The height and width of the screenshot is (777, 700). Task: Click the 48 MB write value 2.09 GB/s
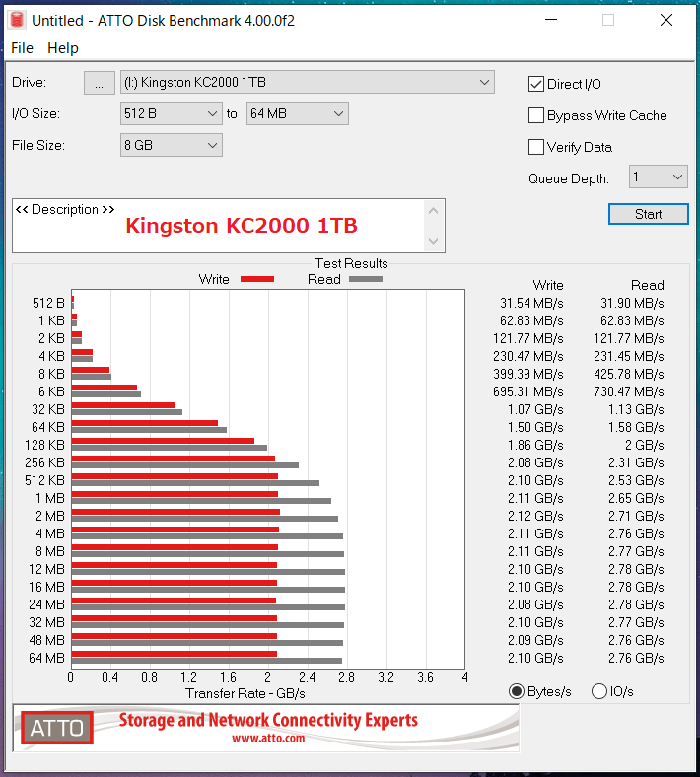pyautogui.click(x=535, y=640)
